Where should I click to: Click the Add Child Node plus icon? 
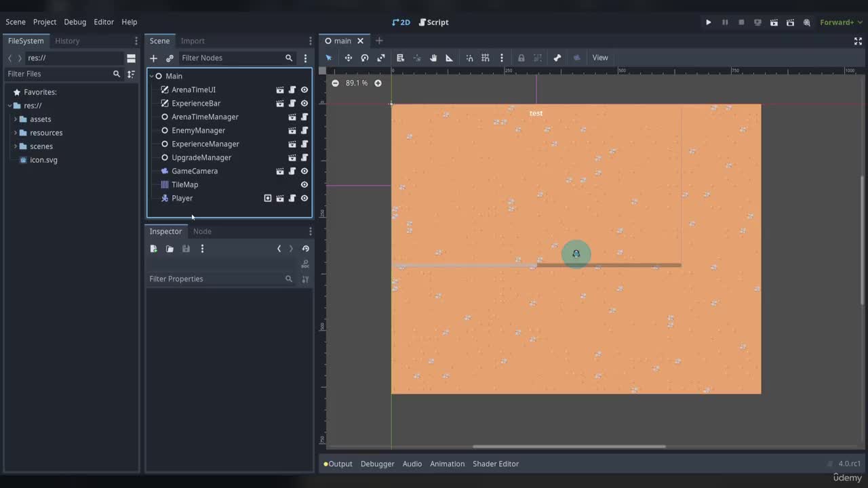[x=153, y=58]
